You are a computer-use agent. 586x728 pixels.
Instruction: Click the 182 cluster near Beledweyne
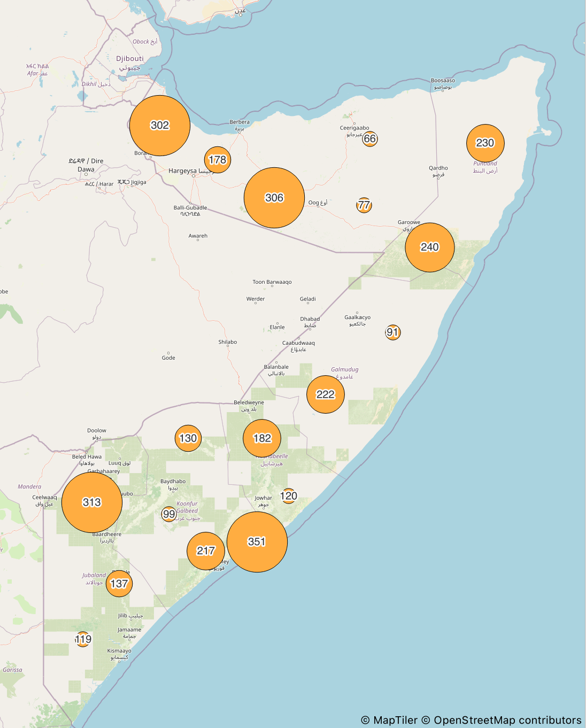click(x=262, y=438)
